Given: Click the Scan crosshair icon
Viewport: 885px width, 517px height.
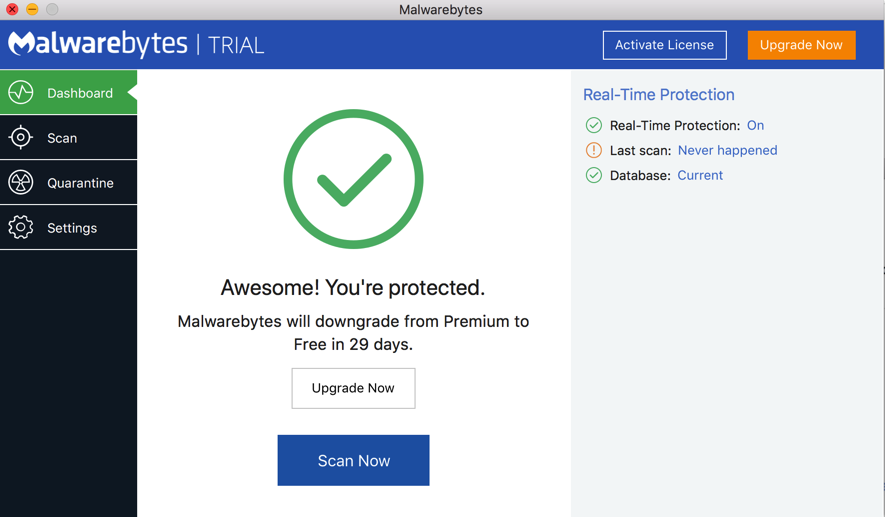Looking at the screenshot, I should (21, 137).
